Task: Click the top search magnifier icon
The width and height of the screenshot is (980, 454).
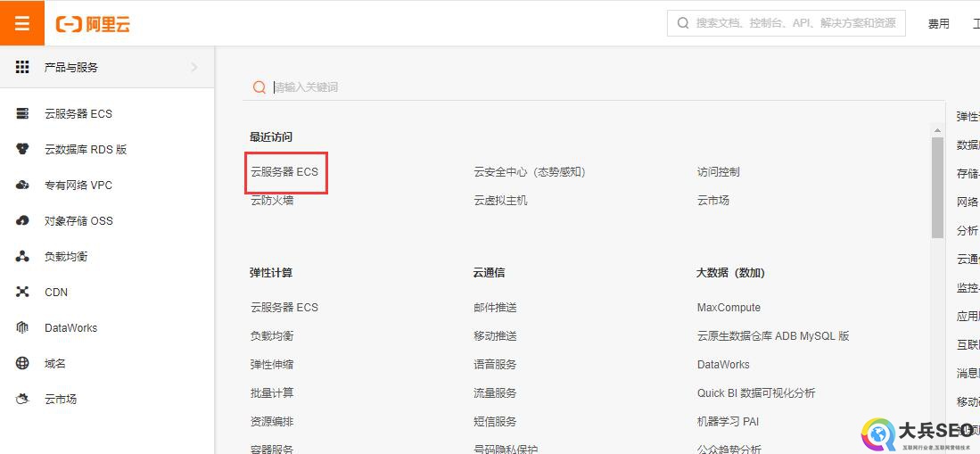Action: (683, 23)
